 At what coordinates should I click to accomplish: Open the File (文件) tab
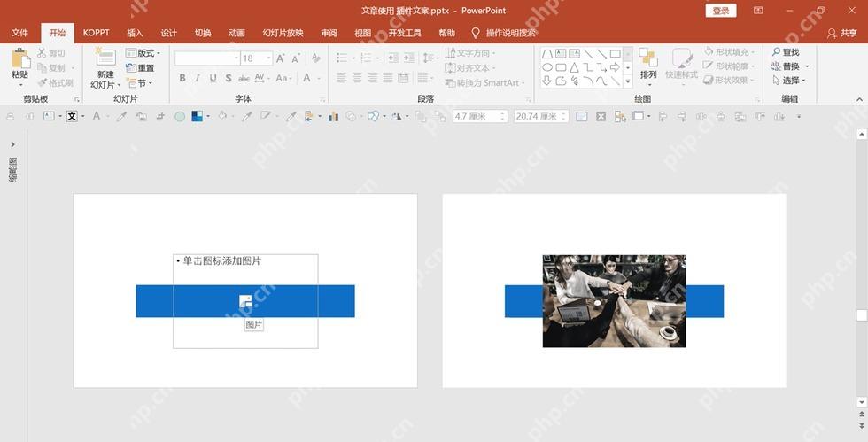click(x=19, y=34)
